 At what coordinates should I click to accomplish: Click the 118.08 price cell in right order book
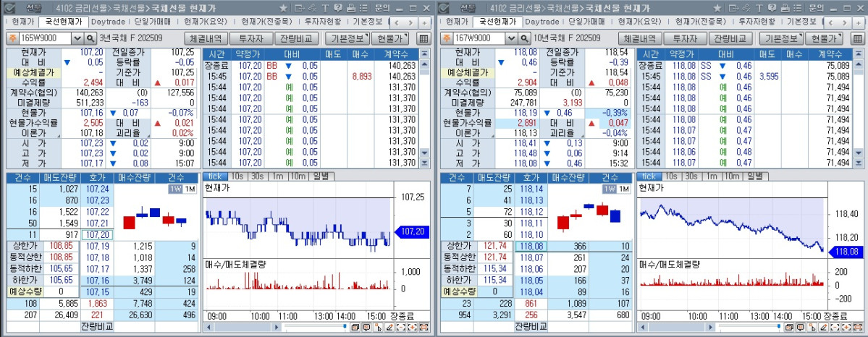click(x=531, y=246)
